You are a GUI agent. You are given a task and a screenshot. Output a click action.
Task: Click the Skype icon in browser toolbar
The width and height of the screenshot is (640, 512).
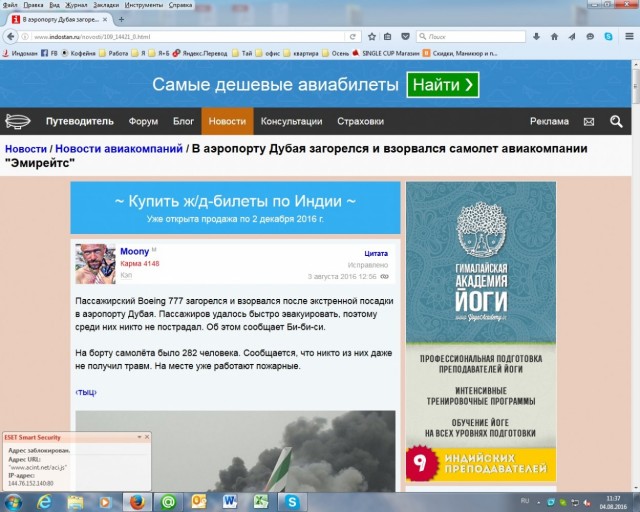click(x=608, y=37)
